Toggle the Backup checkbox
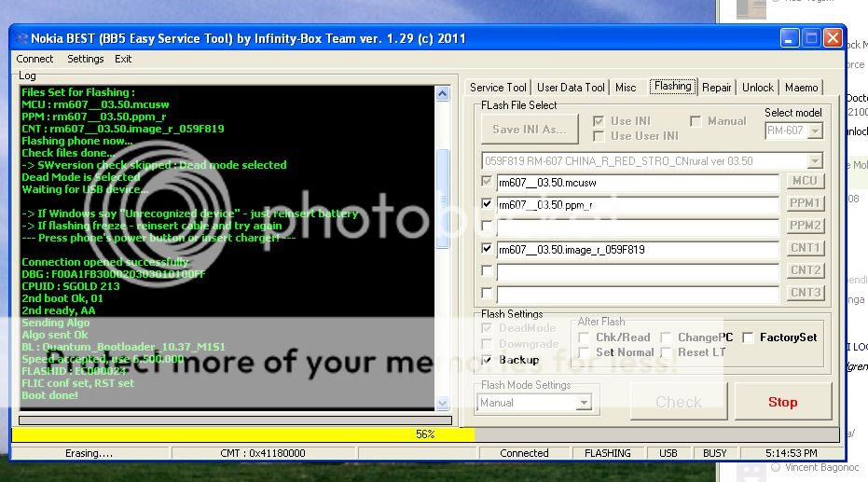This screenshot has height=482, width=868. tap(487, 360)
